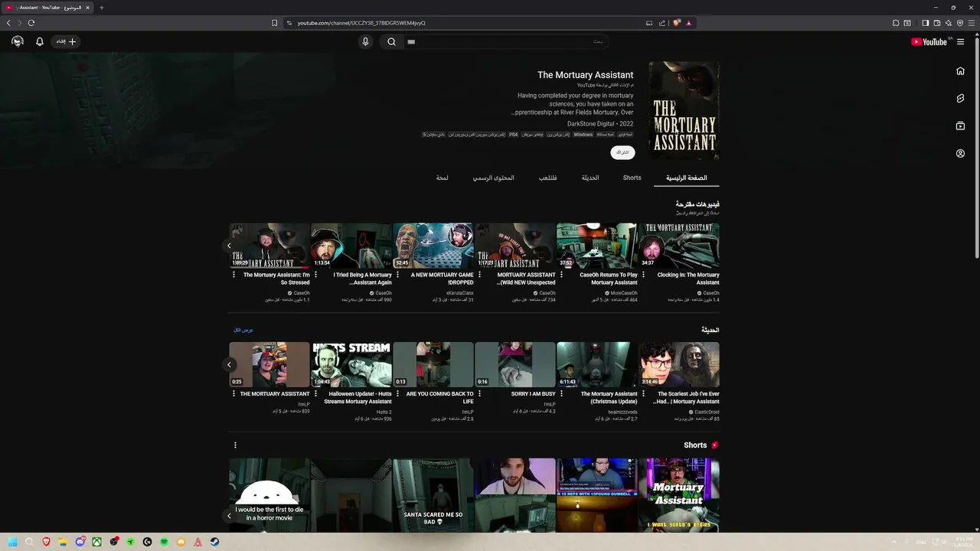The width and height of the screenshot is (980, 551).
Task: Share this page from the address bar
Action: point(662,23)
